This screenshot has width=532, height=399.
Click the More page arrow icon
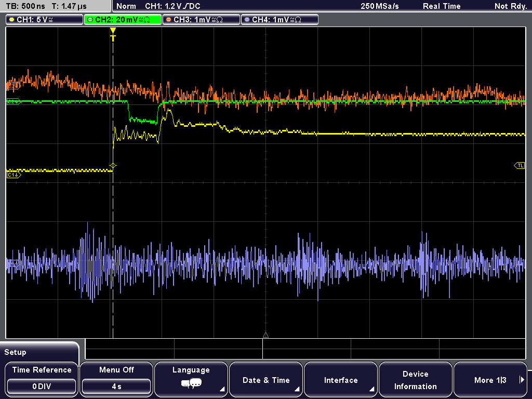(522, 380)
